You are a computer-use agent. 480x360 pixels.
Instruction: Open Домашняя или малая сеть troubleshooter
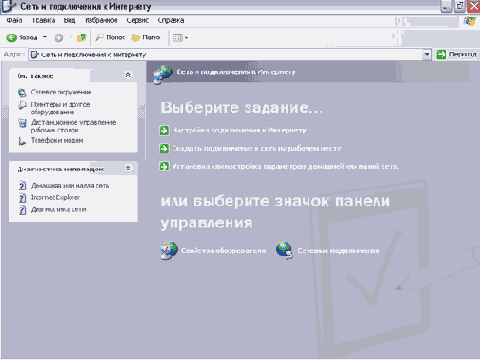coord(70,186)
